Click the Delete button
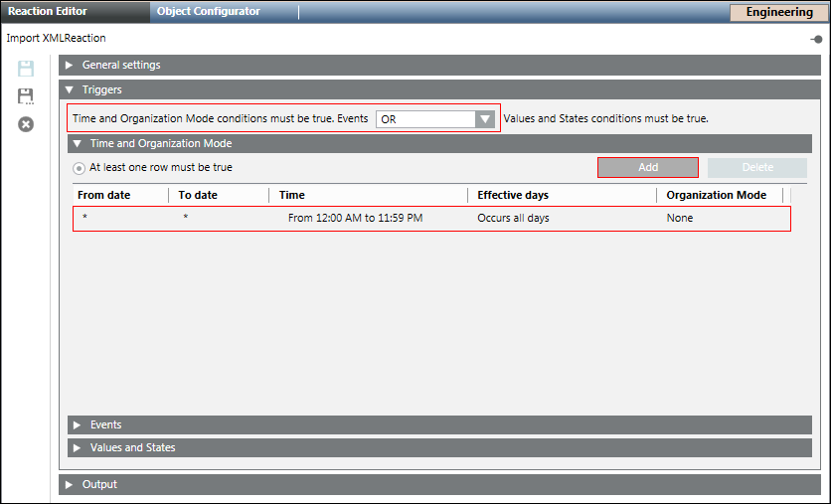831x504 pixels. [x=756, y=167]
